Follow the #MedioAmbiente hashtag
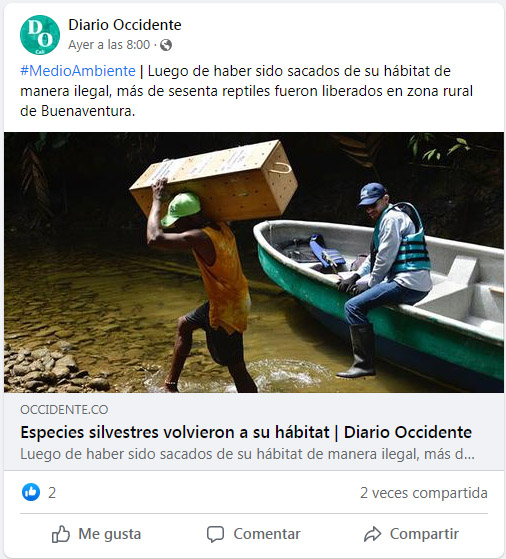The height and width of the screenshot is (559, 506). click(x=78, y=71)
